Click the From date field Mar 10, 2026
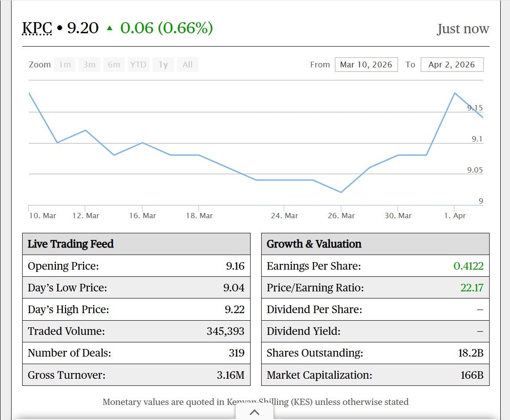 pyautogui.click(x=366, y=64)
